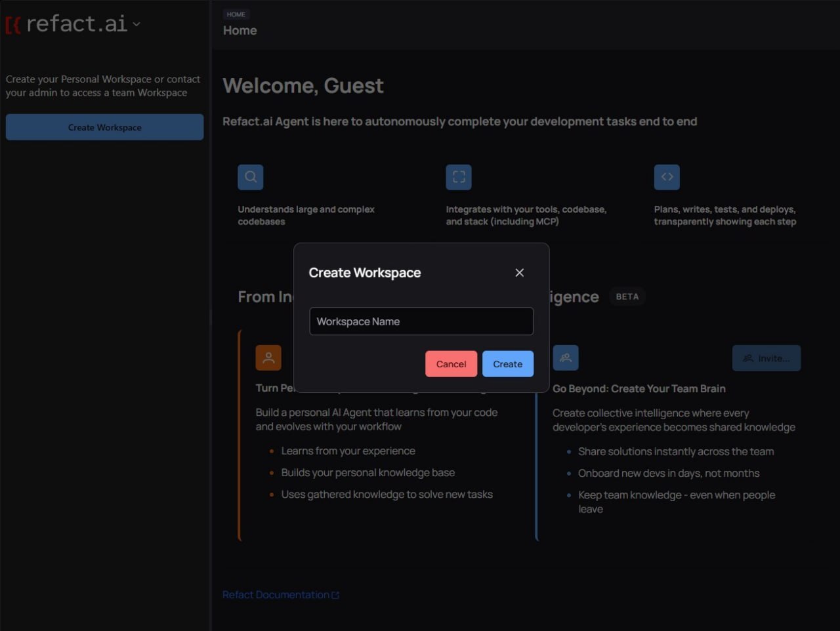Cancel the workspace creation

click(x=451, y=364)
